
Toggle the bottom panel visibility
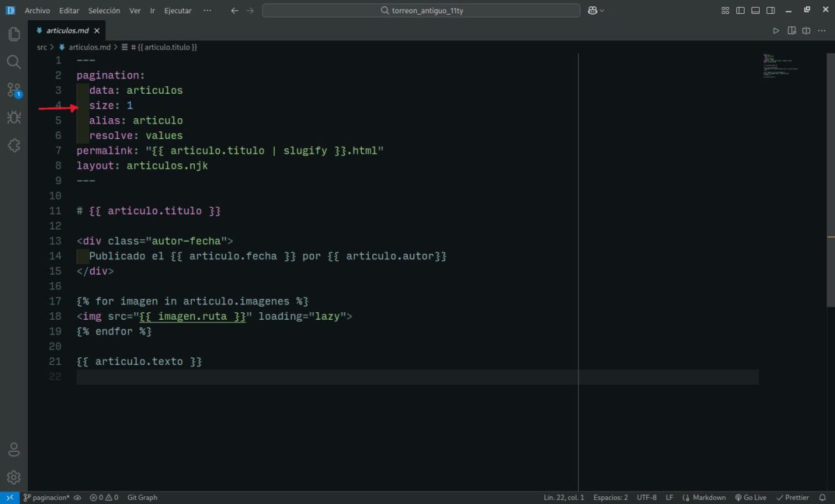[756, 10]
